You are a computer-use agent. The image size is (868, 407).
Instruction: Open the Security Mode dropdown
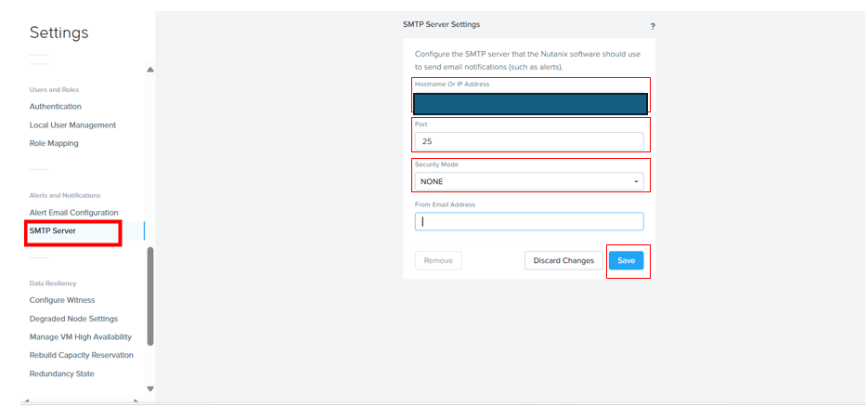[529, 181]
